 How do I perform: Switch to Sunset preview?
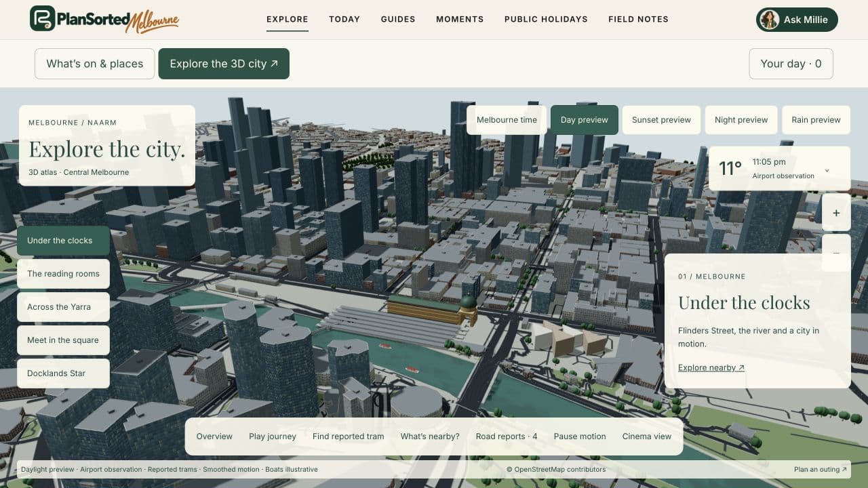pyautogui.click(x=661, y=120)
